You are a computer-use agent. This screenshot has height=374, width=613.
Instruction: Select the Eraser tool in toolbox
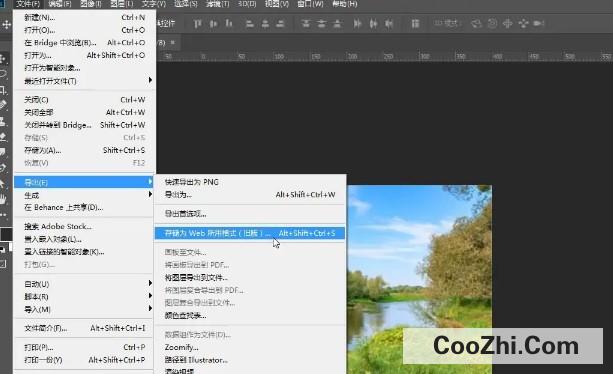click(3, 137)
